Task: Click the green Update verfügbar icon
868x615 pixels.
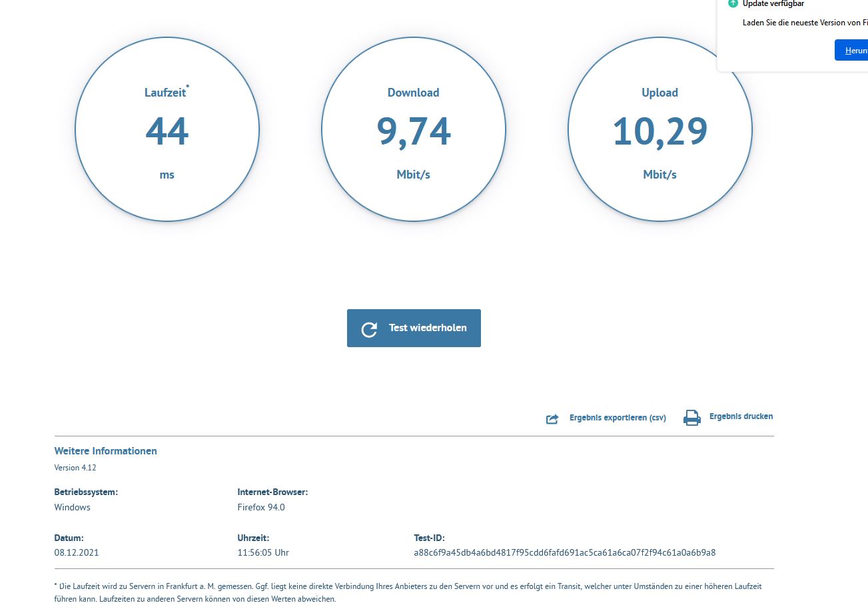Action: pos(733,4)
